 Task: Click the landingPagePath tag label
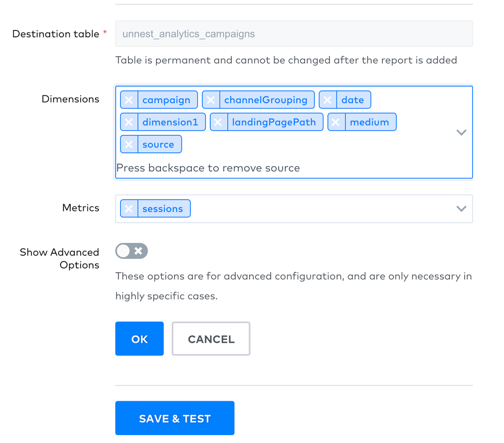click(x=274, y=122)
